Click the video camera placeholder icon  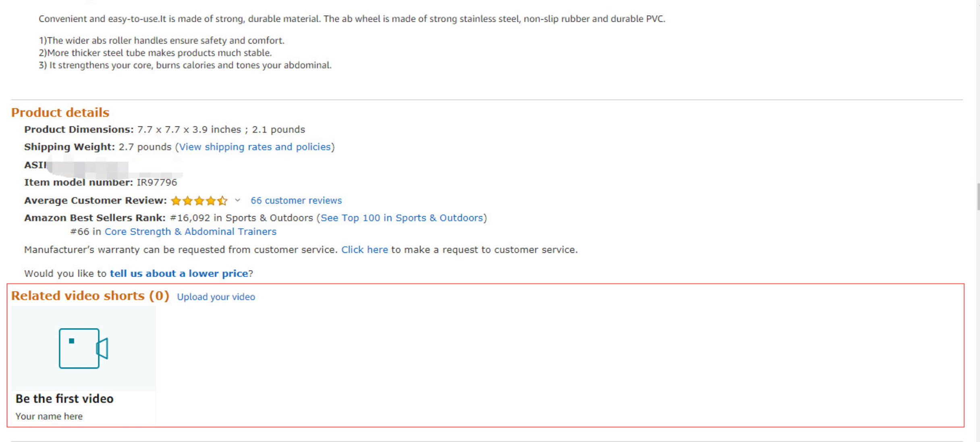click(x=83, y=349)
